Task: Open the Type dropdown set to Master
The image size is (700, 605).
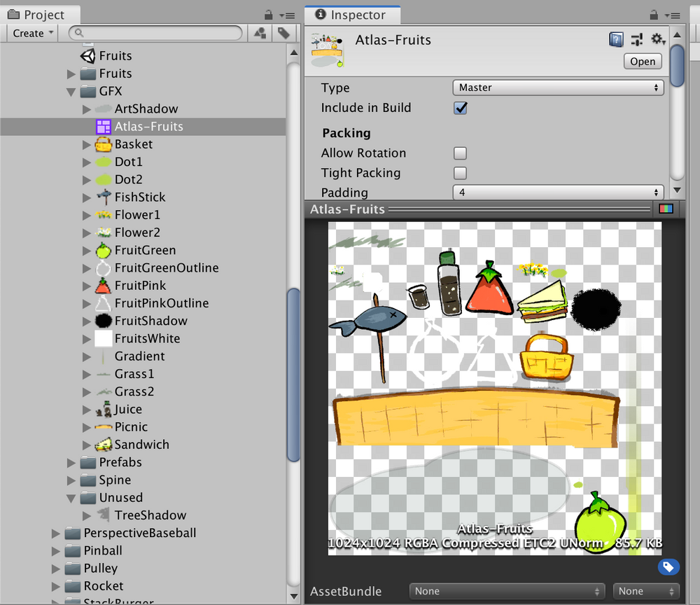Action: 558,88
